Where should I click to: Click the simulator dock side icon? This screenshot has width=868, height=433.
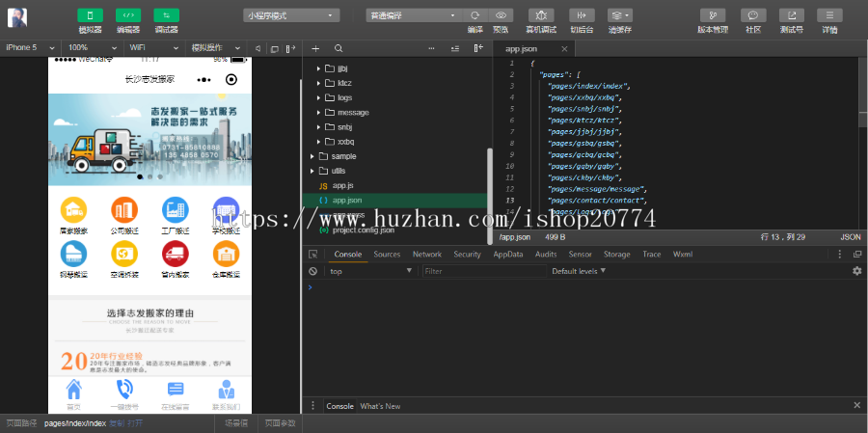pos(290,49)
